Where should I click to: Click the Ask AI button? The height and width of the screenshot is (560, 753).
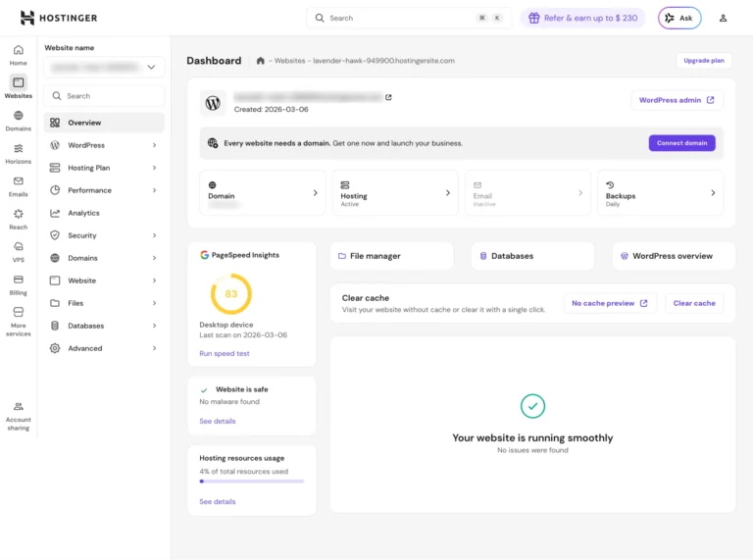point(679,19)
